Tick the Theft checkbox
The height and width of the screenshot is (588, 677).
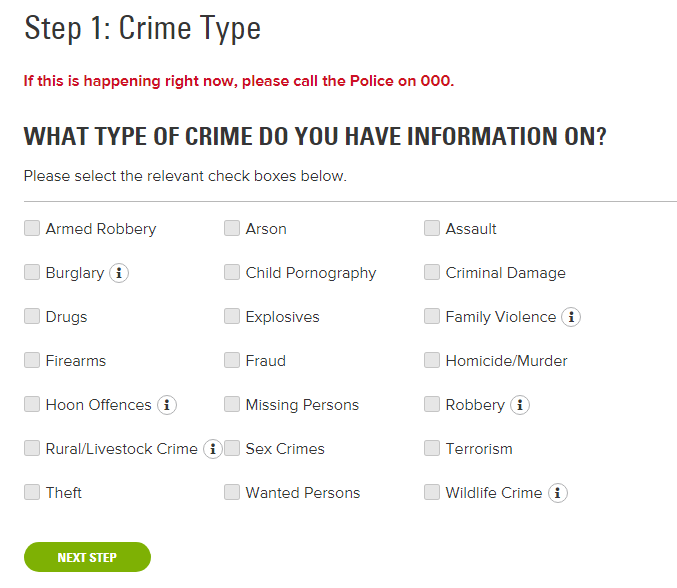click(x=32, y=493)
